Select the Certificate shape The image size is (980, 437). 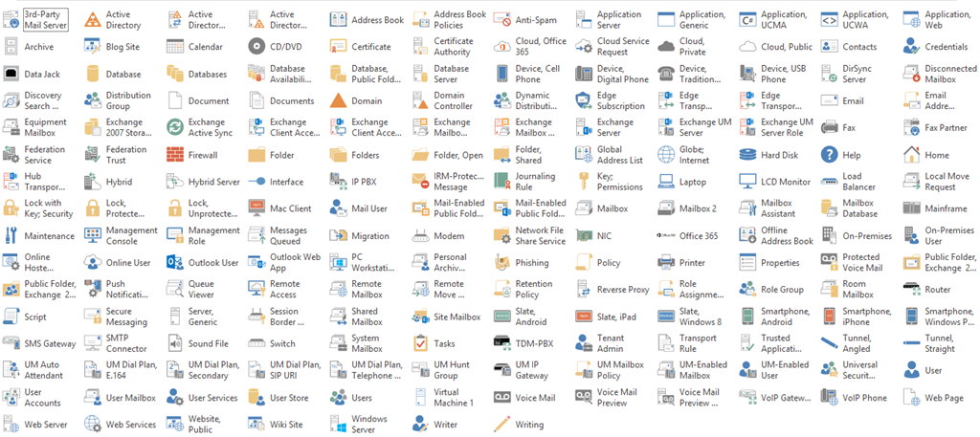[x=338, y=47]
